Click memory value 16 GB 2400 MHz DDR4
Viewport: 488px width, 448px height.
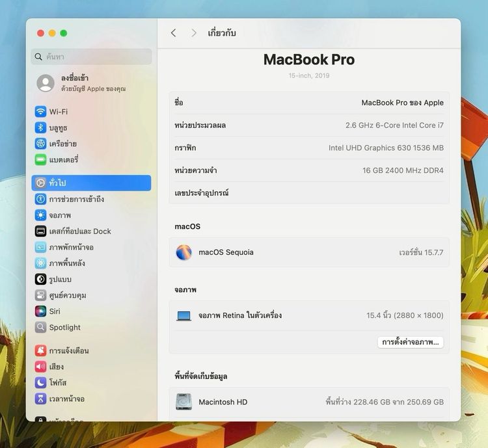tap(403, 170)
